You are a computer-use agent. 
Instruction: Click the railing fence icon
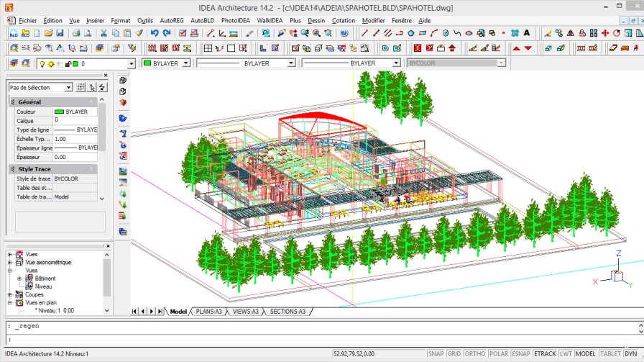point(581,48)
